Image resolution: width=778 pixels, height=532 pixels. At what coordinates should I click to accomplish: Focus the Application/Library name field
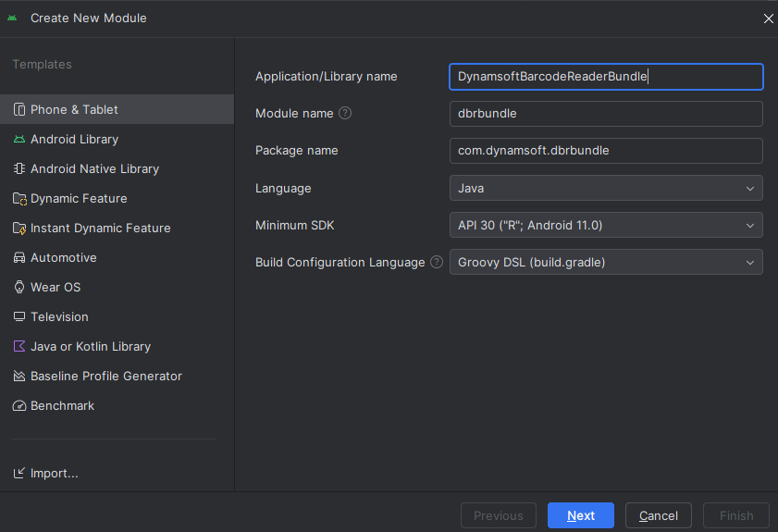point(606,77)
